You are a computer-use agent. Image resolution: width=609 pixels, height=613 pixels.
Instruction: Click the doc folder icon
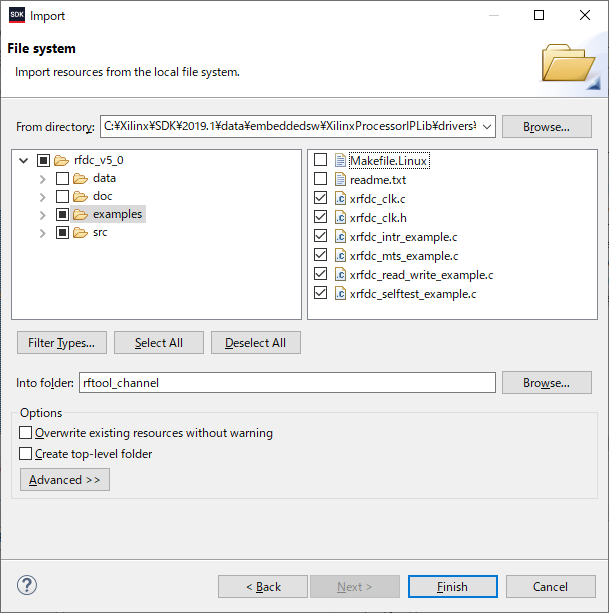[x=81, y=196]
